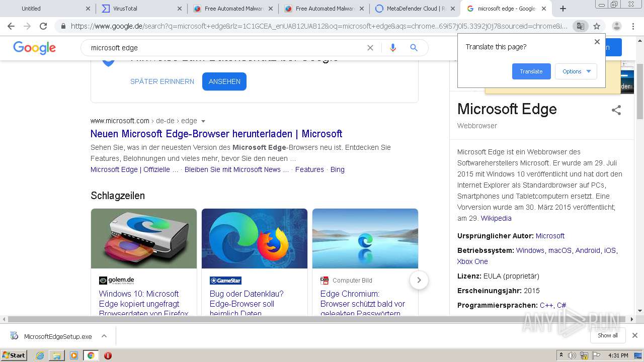Screen dimensions: 644x362
Task: Open golem.de article thumbnail with printer
Action: pos(144,238)
